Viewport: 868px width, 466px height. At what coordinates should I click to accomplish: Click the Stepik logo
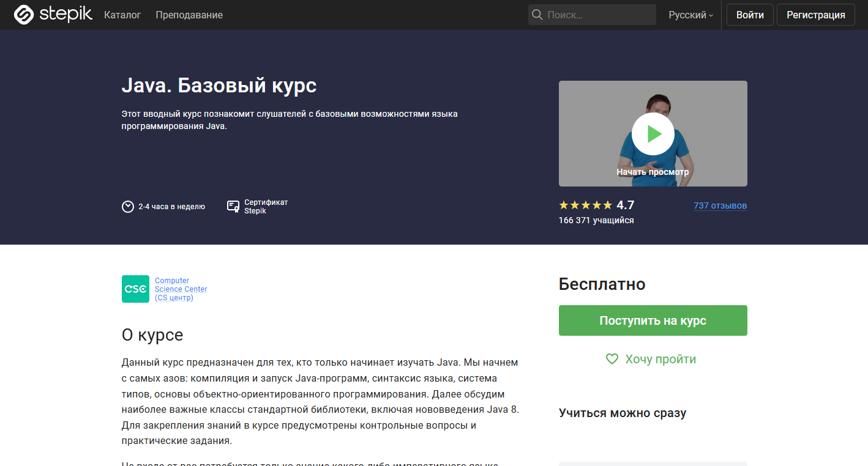click(x=53, y=14)
